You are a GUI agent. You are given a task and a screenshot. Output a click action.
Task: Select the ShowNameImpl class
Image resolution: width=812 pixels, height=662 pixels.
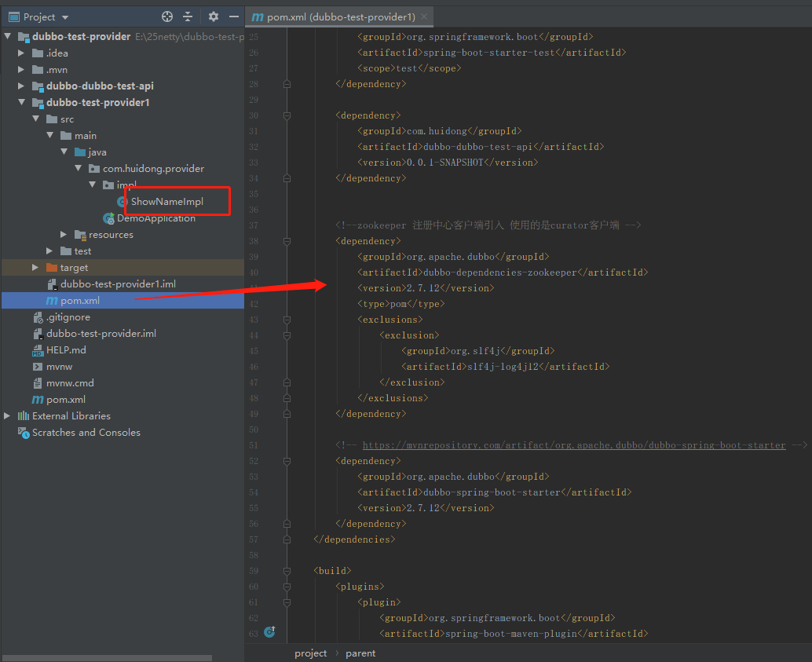point(166,202)
